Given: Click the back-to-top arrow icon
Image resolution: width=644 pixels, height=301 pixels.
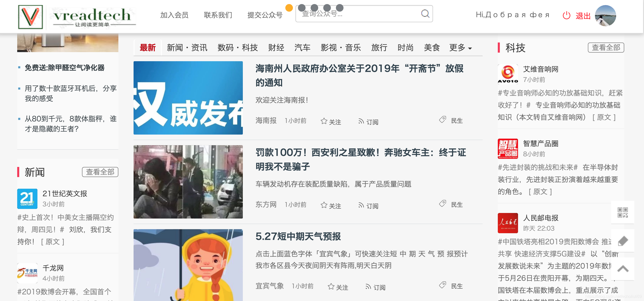Looking at the screenshot, I should coord(622,269).
